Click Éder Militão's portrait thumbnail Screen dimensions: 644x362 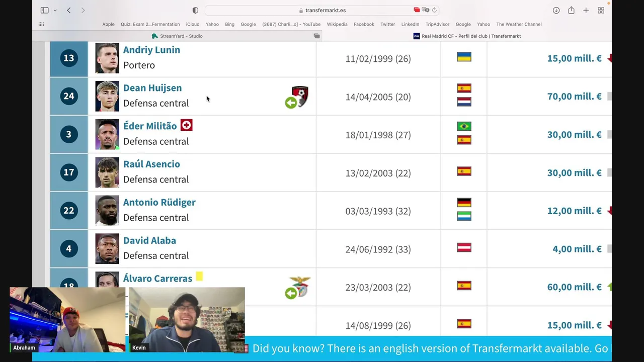[107, 134]
